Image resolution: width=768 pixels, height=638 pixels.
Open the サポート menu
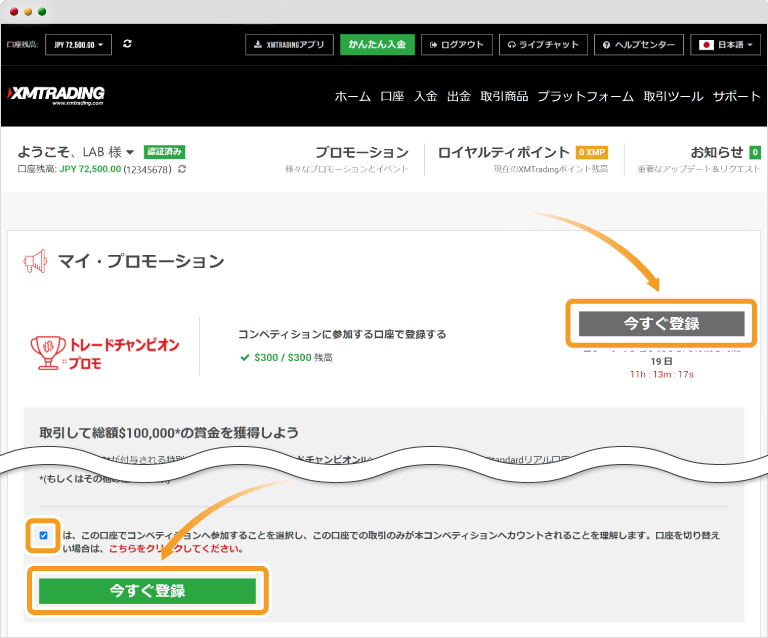coord(737,96)
